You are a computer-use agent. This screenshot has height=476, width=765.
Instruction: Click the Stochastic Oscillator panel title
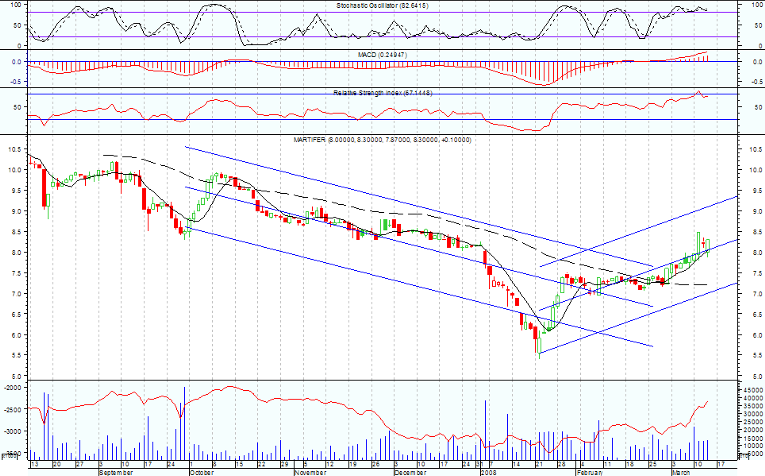point(382,6)
